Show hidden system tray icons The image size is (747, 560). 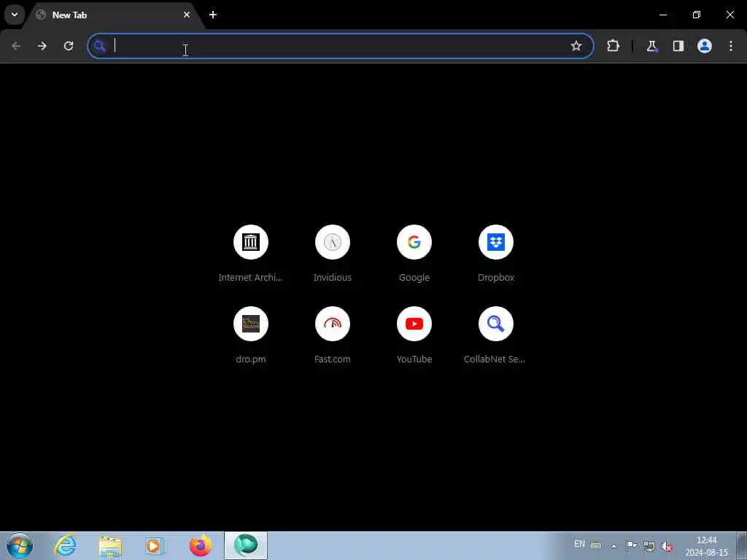[614, 546]
